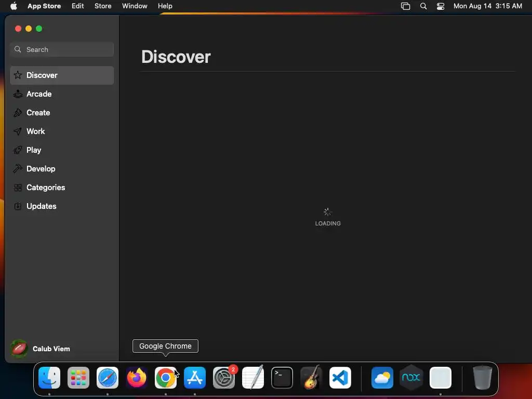Open the Window menu
The width and height of the screenshot is (532, 399).
[135, 6]
